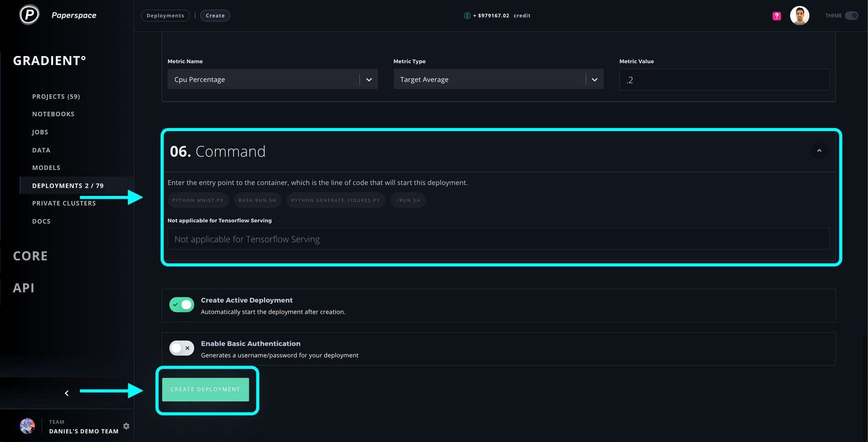The image size is (868, 442).
Task: Open the Docs link in sidebar
Action: [x=41, y=221]
